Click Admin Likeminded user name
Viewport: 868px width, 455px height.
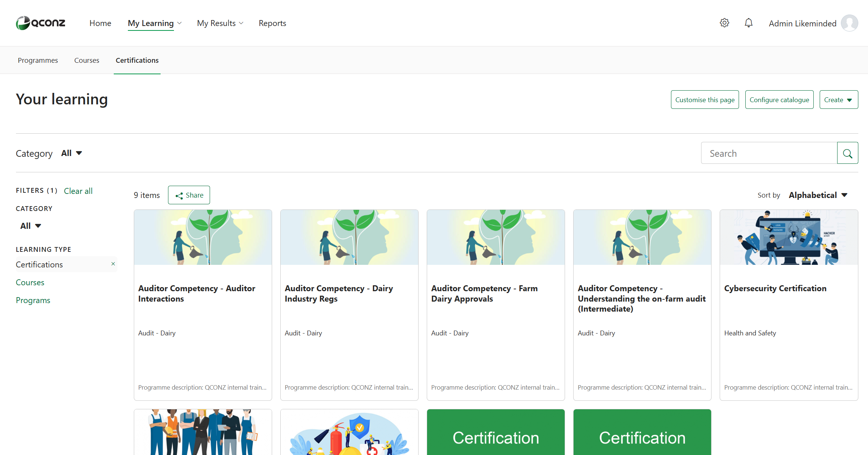pyautogui.click(x=803, y=23)
